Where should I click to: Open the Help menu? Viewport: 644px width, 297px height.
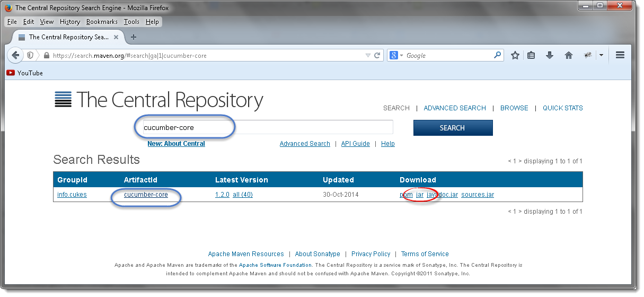tap(152, 22)
